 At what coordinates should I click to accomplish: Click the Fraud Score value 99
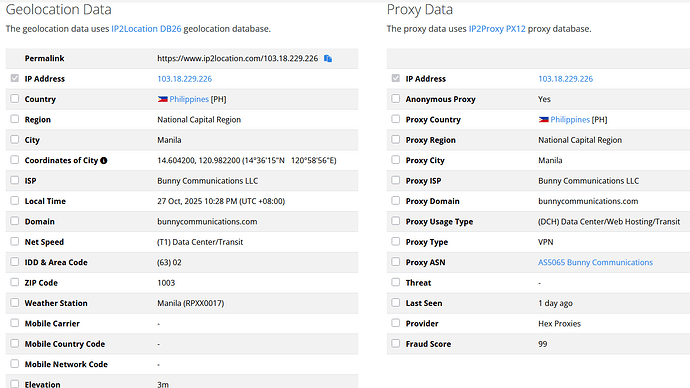coord(543,344)
